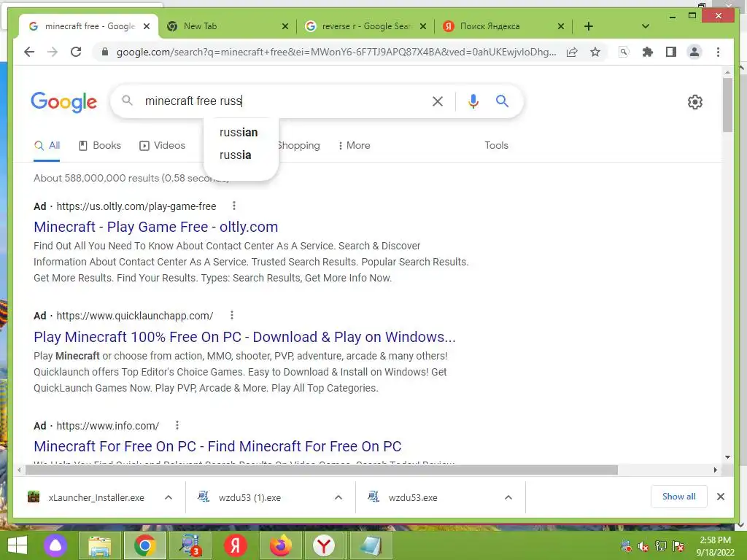Go back to the previous page

(29, 52)
